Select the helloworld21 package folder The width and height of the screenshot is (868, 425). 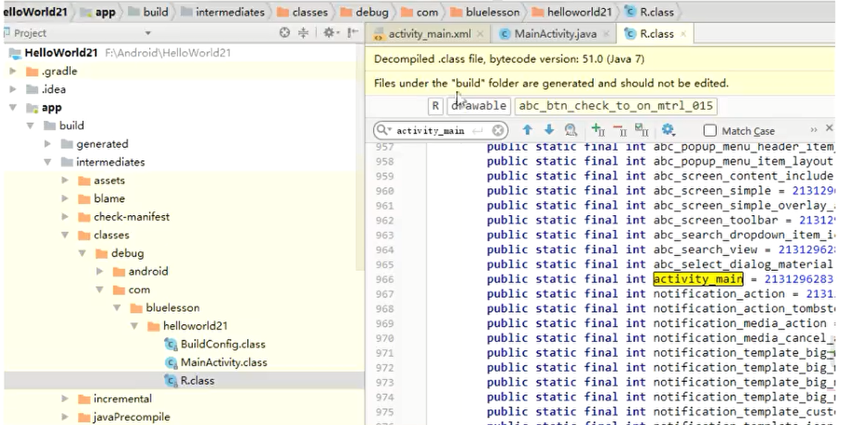coord(195,326)
